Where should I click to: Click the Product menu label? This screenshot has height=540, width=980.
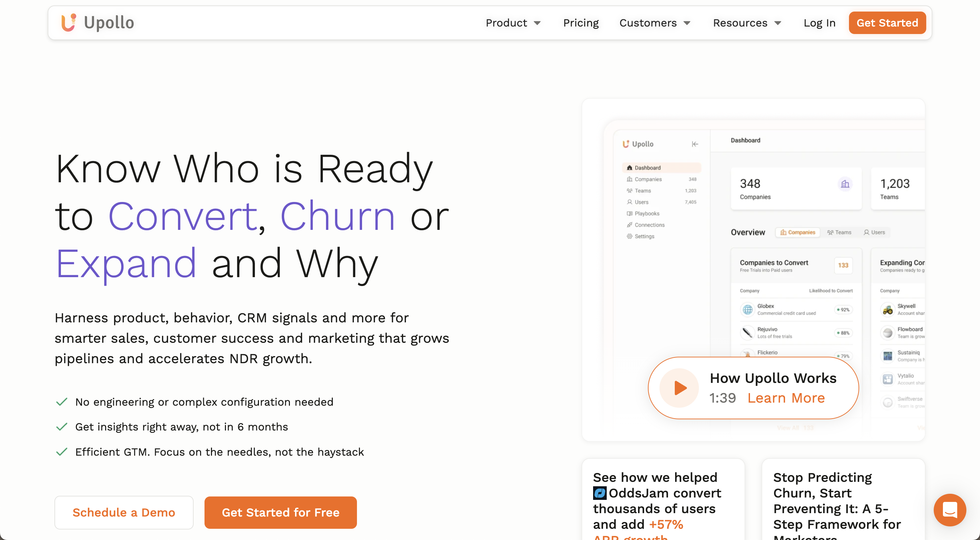[506, 23]
